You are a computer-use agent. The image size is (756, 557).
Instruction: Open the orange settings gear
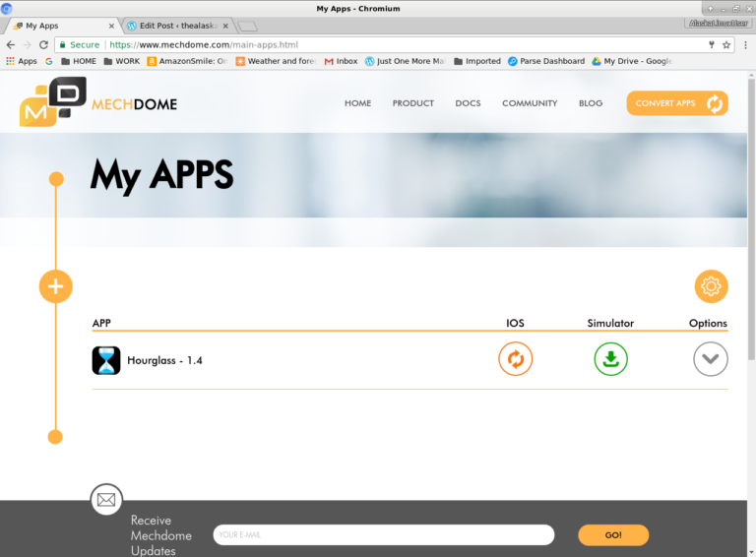click(711, 286)
